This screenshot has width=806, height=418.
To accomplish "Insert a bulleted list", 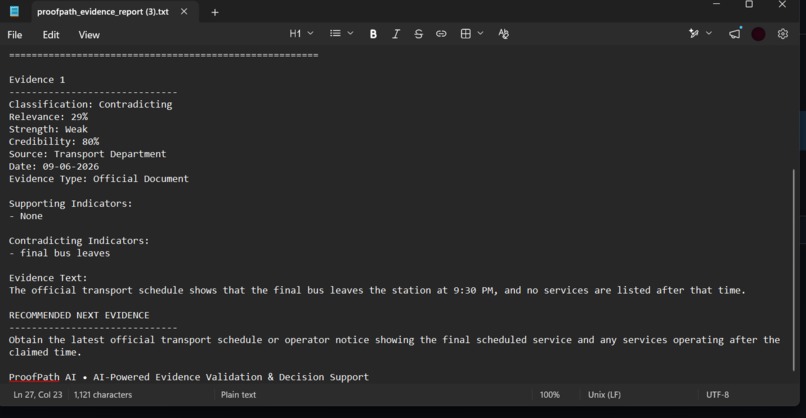I will tap(335, 33).
